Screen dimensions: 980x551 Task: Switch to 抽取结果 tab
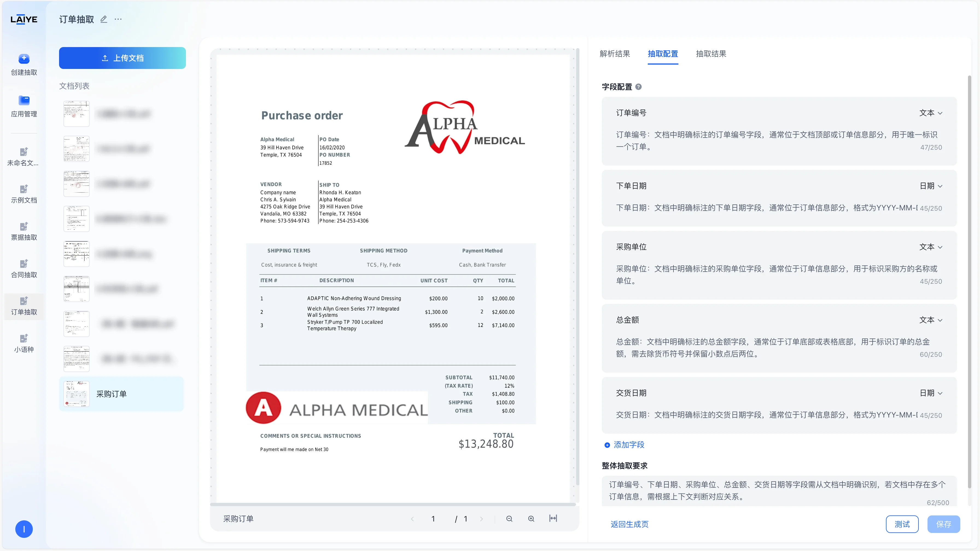coord(711,54)
